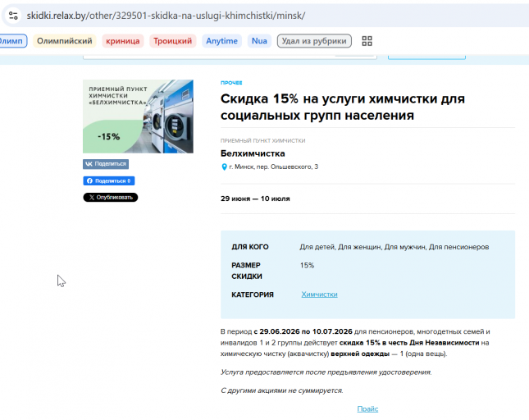Click the Белхимчистка company name

pos(253,153)
